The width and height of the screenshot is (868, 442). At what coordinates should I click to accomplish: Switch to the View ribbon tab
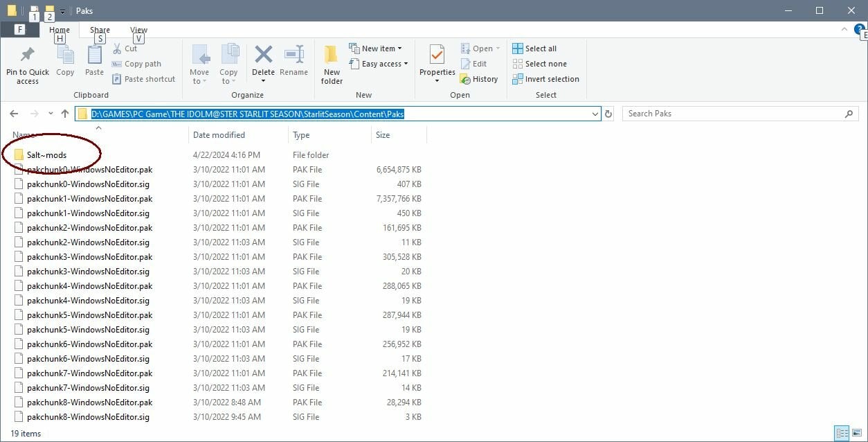tap(139, 30)
